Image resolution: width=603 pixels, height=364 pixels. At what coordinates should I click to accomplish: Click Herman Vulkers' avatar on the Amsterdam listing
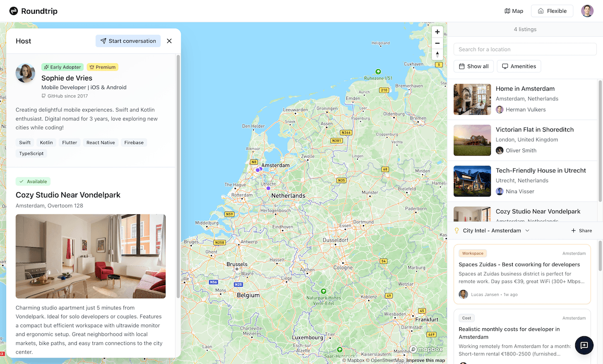pyautogui.click(x=499, y=109)
